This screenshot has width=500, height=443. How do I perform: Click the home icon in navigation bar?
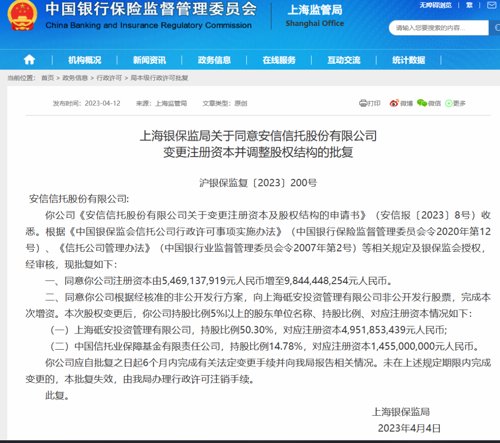[29, 60]
